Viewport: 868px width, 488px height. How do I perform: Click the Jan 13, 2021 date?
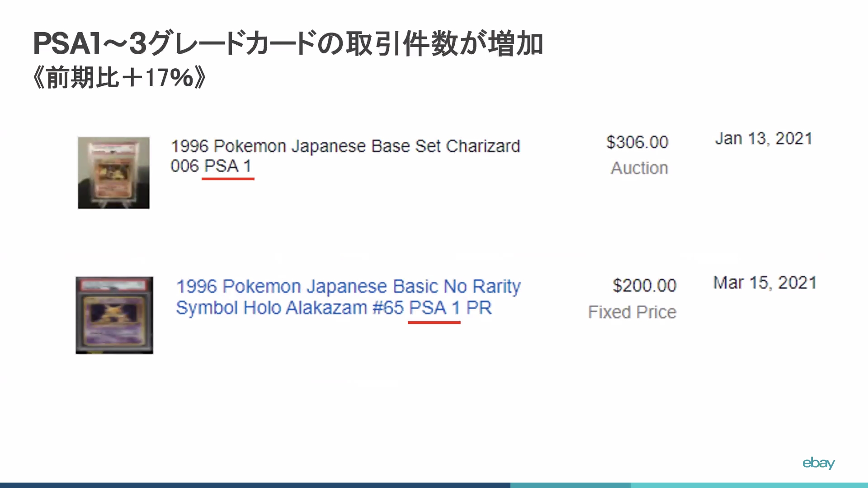tap(764, 139)
